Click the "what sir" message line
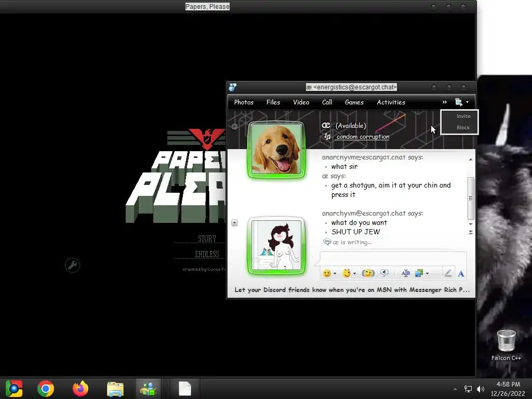The height and width of the screenshot is (399, 532). pyautogui.click(x=344, y=167)
